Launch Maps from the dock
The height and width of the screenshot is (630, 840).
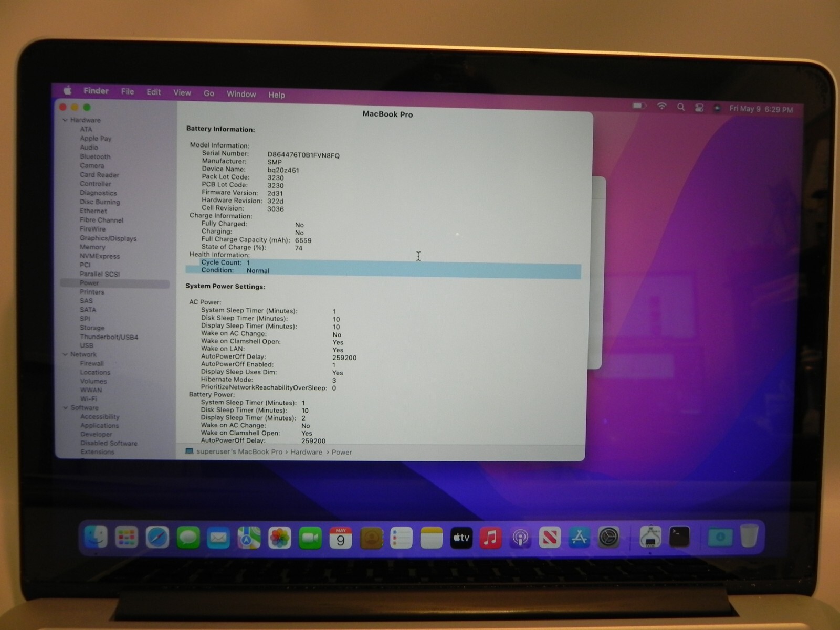point(249,538)
